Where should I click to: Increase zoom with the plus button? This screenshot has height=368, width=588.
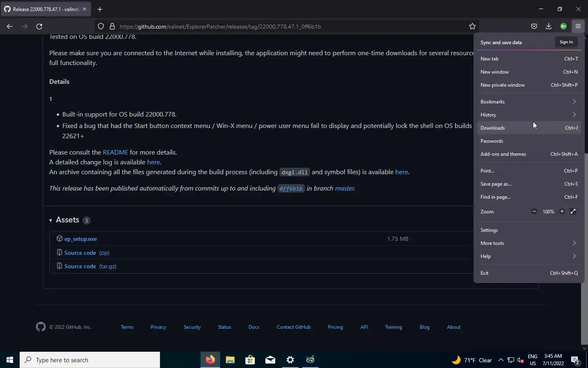click(x=562, y=211)
